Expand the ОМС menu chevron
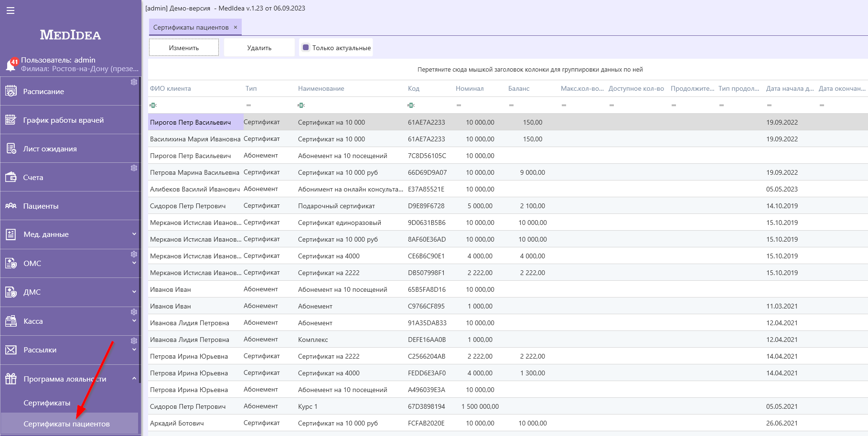 pyautogui.click(x=134, y=263)
